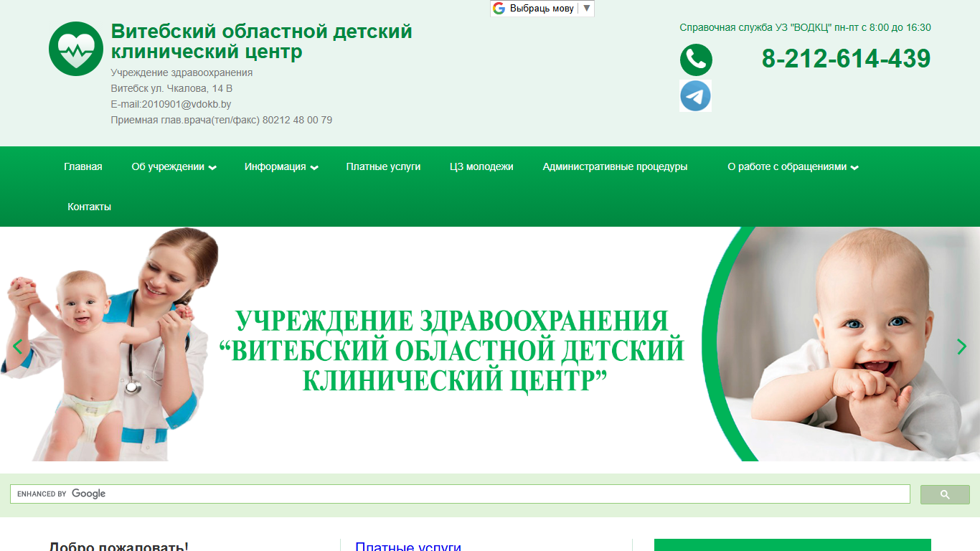Click the green phone call icon
The image size is (980, 551).
tap(696, 60)
